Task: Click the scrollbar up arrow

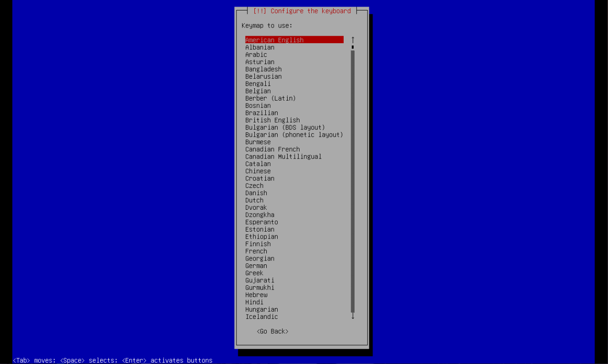Action: 353,40
